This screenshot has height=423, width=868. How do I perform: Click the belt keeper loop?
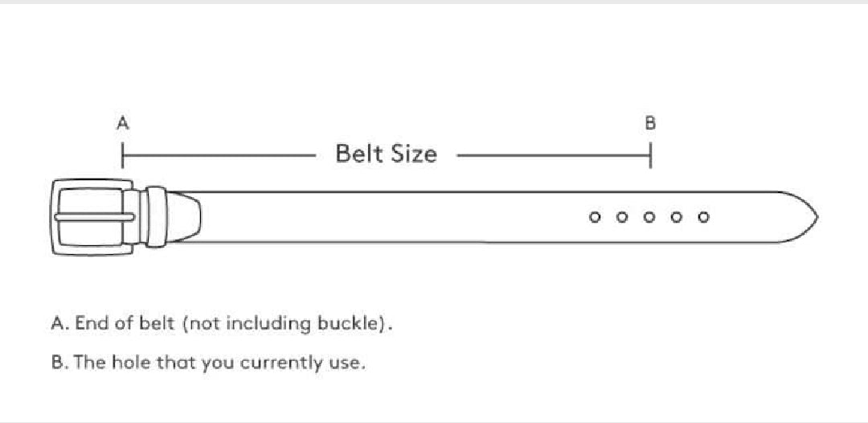(x=155, y=217)
